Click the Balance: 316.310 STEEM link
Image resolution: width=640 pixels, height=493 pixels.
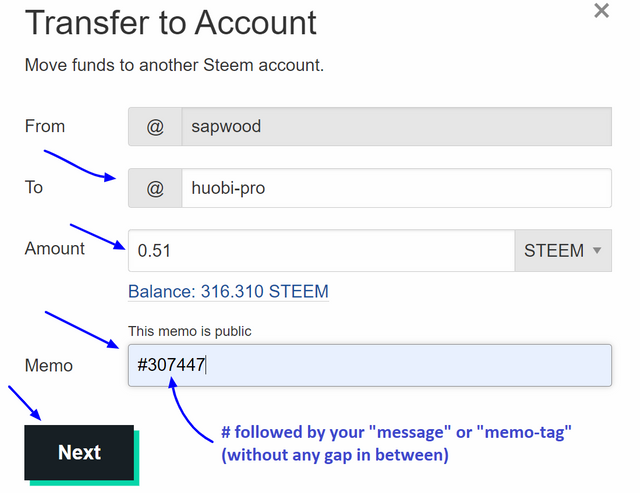[228, 292]
